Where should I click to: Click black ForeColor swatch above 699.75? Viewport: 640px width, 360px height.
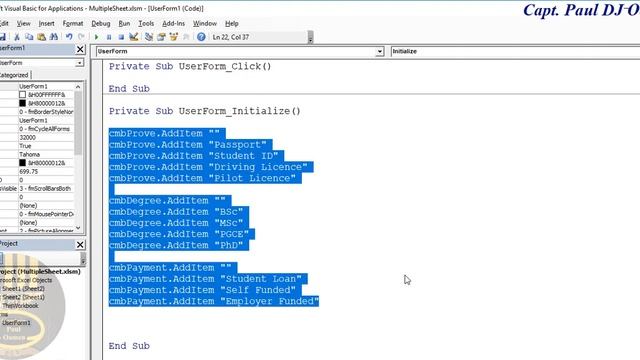coord(22,163)
